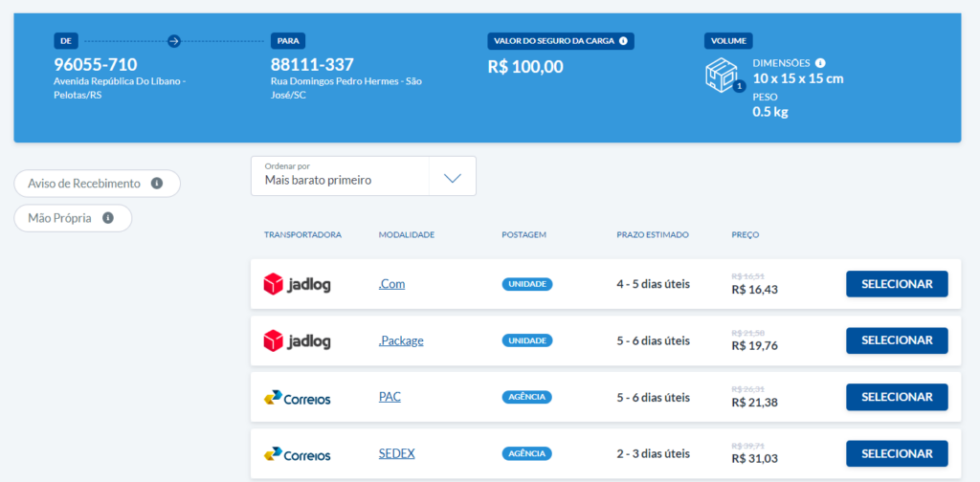Viewport: 980px width, 482px height.
Task: Click the price R$ 16,43
Action: point(755,290)
